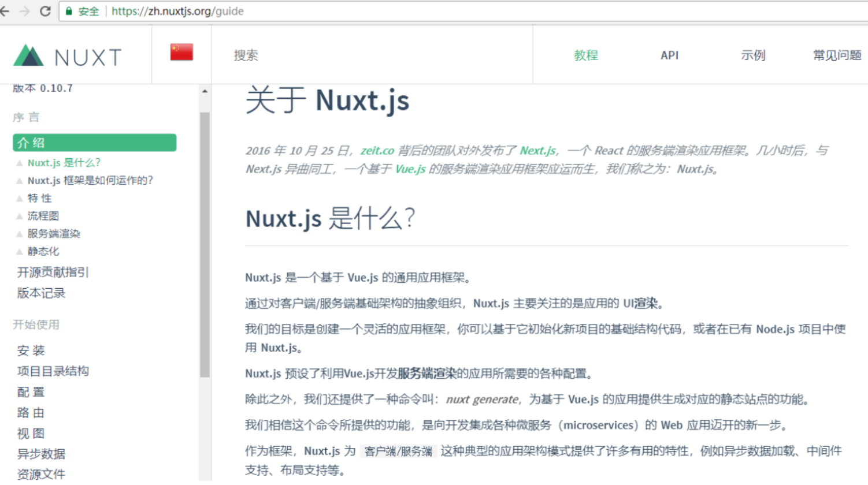Click the 版本 0.10.7 version label
Screen dimensions: 868x485
(x=43, y=88)
